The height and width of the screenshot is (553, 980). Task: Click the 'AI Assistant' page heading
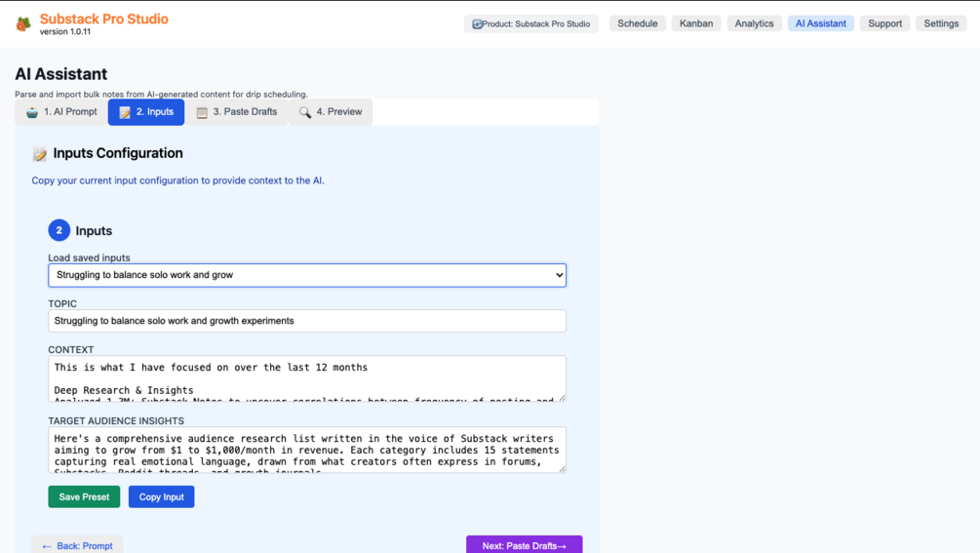pyautogui.click(x=61, y=74)
